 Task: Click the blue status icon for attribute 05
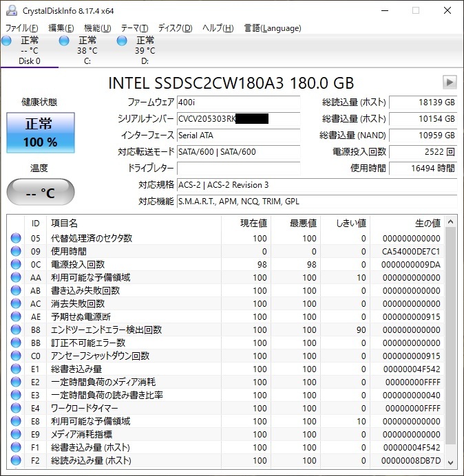pos(16,238)
